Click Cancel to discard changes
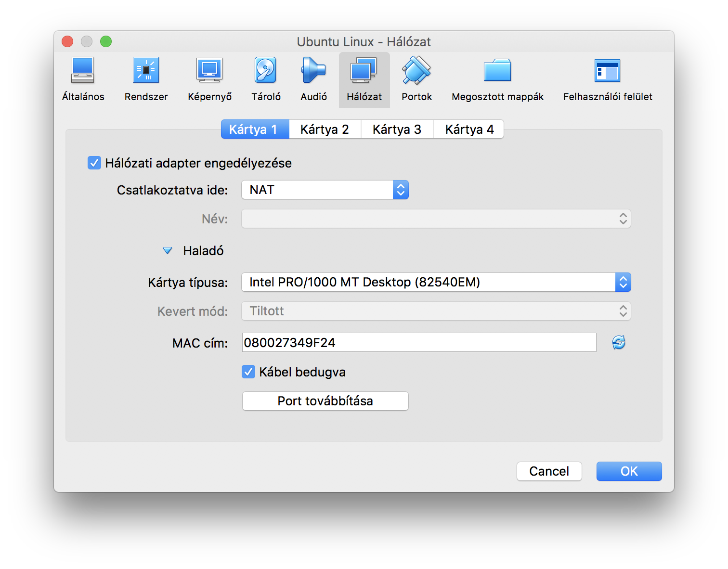 tap(549, 471)
